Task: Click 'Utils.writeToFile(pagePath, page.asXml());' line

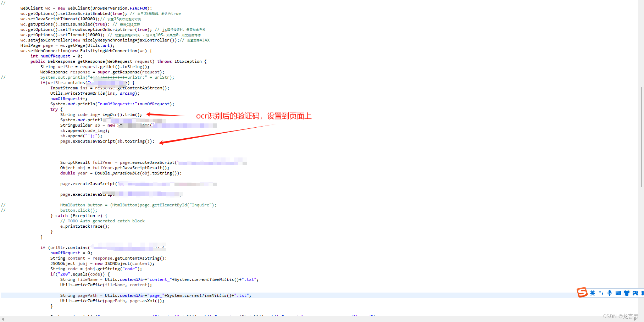Action: (112, 301)
